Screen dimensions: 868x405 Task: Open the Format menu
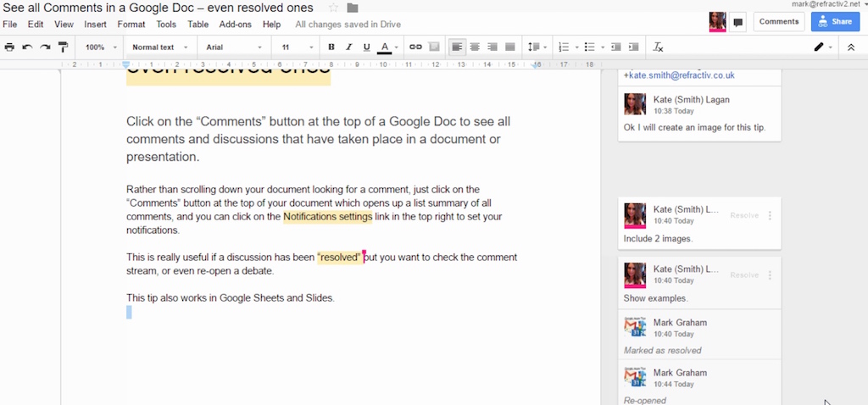coord(131,25)
